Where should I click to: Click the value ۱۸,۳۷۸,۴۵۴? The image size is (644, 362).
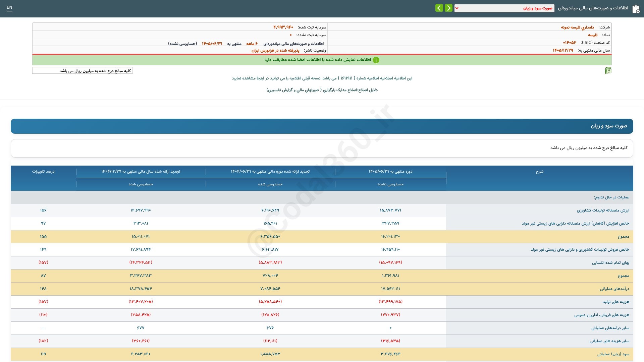pyautogui.click(x=141, y=289)
